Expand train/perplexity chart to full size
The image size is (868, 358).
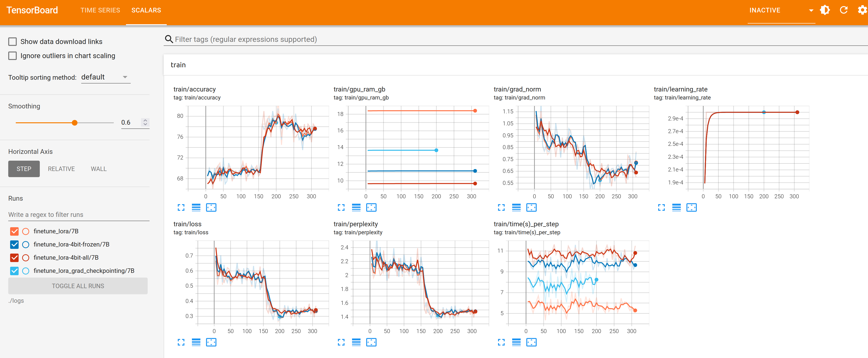341,342
